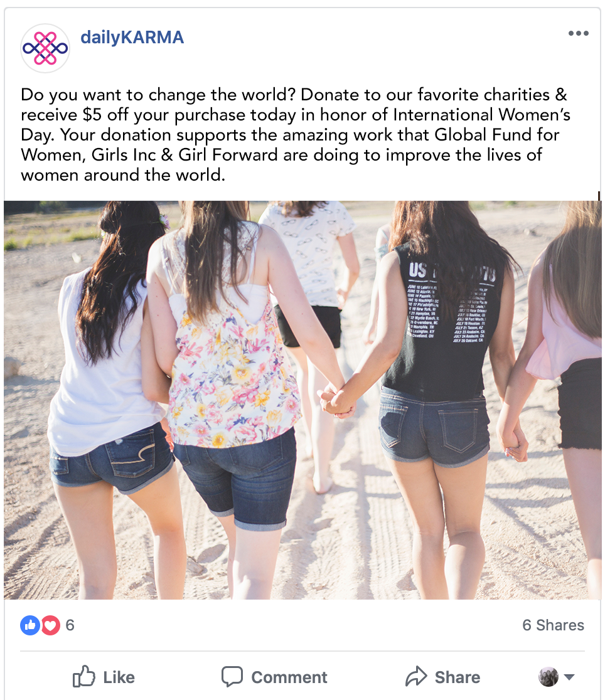The image size is (605, 700).
Task: View the 6 Shares link
Action: 553,625
